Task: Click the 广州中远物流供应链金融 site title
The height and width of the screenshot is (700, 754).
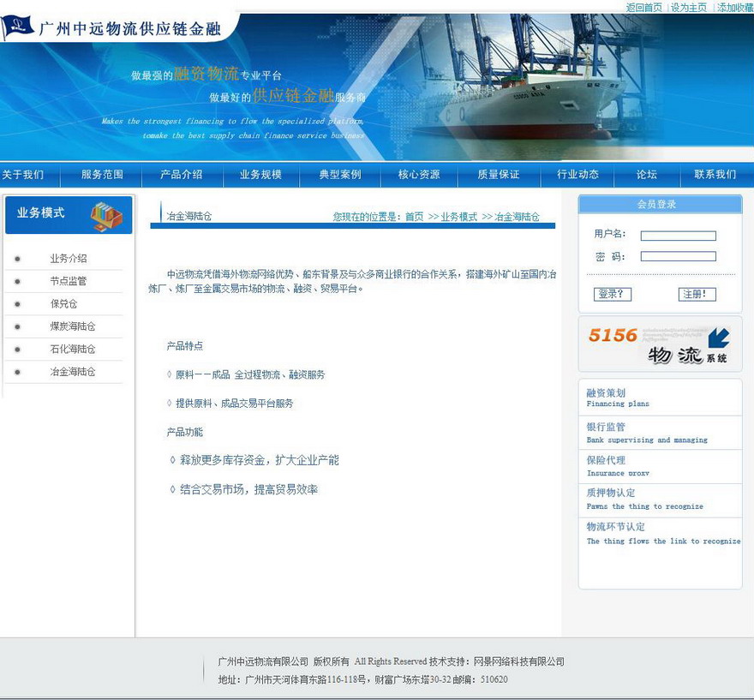Action: pyautogui.click(x=130, y=28)
